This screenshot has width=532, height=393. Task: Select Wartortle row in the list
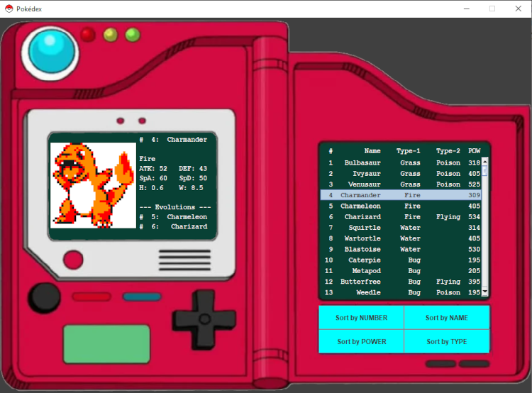[401, 238]
